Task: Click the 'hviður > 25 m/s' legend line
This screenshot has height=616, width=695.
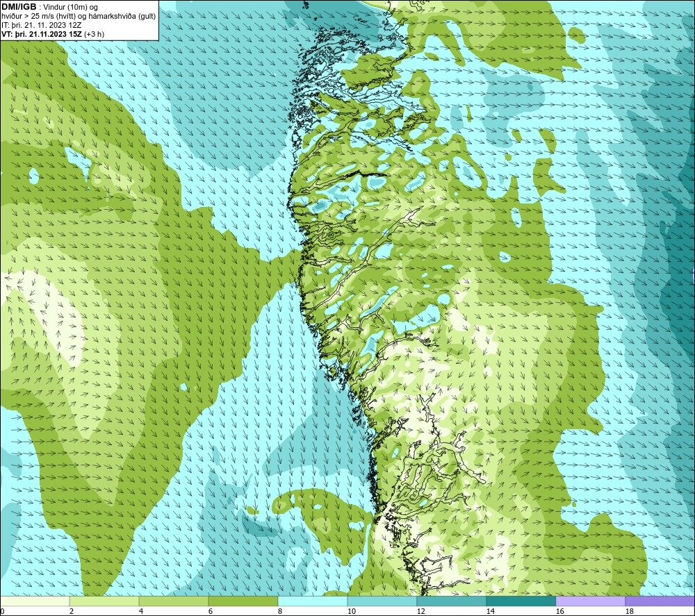Action: click(x=79, y=16)
